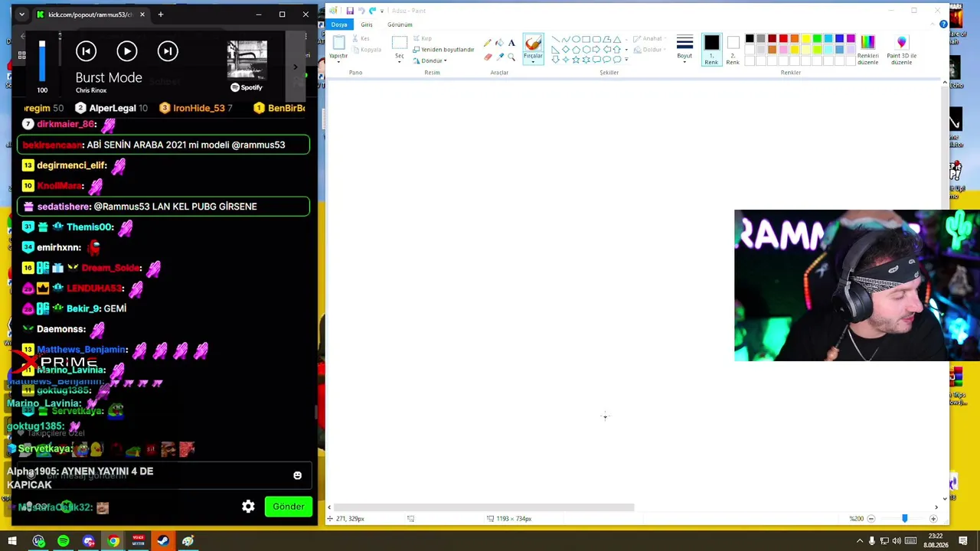Select 1. Renk foreground color box
The image size is (980, 551).
click(x=711, y=49)
